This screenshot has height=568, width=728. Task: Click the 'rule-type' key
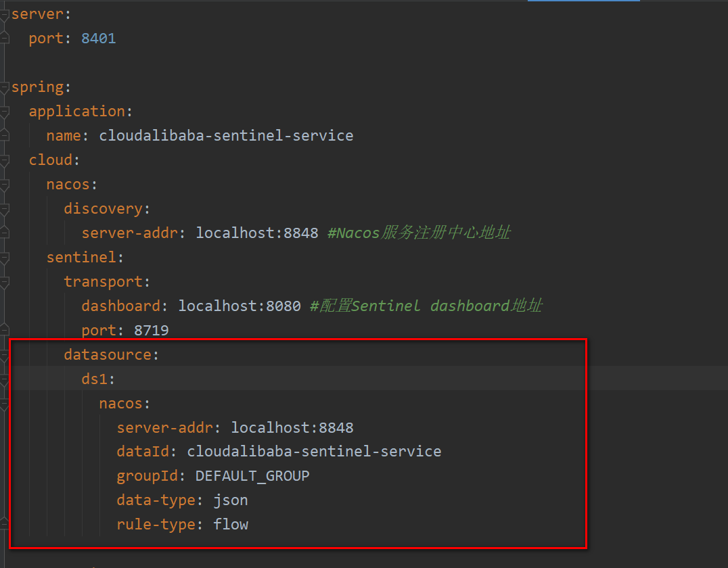(156, 524)
